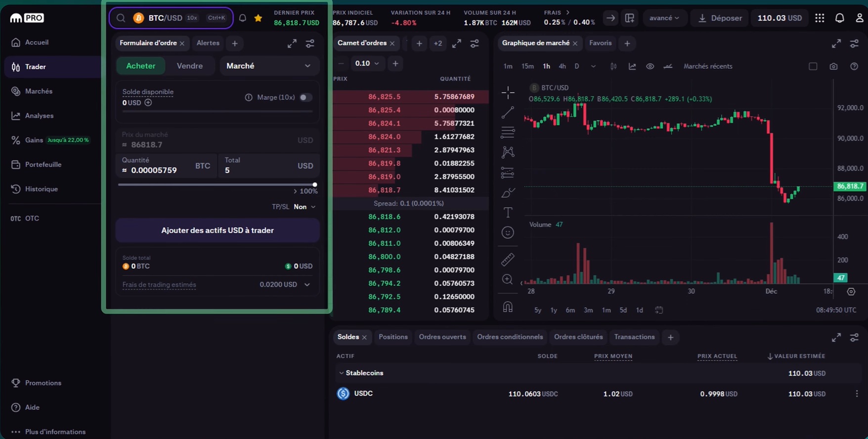Select the text annotation tool in chart
Image resolution: width=868 pixels, height=439 pixels.
[508, 213]
